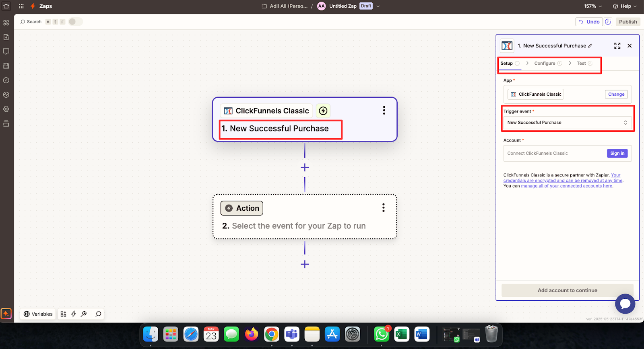Open the chat bubble icon in left sidebar
The width and height of the screenshot is (644, 349).
6,51
